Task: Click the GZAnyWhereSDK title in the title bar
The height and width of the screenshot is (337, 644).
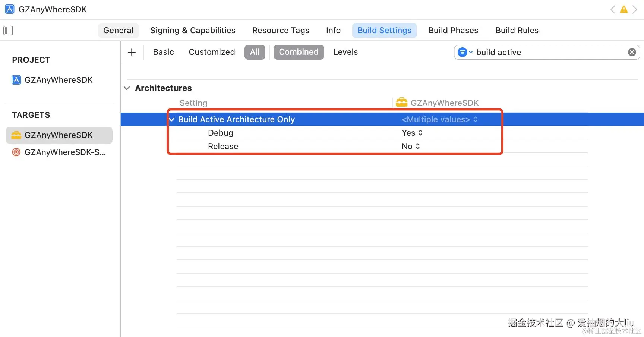Action: (x=53, y=10)
